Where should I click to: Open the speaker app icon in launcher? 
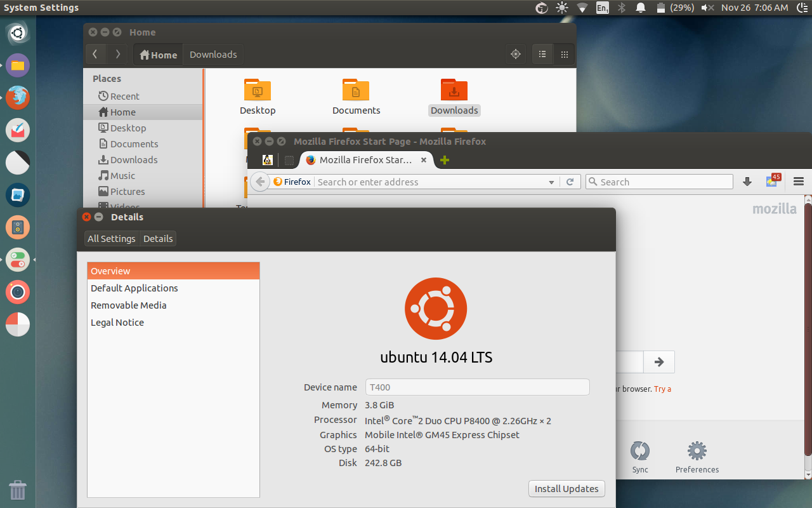point(18,227)
